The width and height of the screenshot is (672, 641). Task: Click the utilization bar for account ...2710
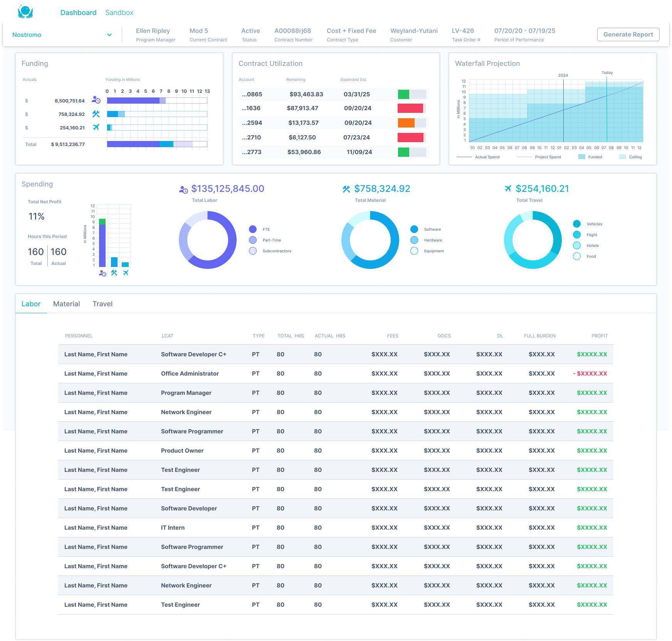click(x=412, y=138)
